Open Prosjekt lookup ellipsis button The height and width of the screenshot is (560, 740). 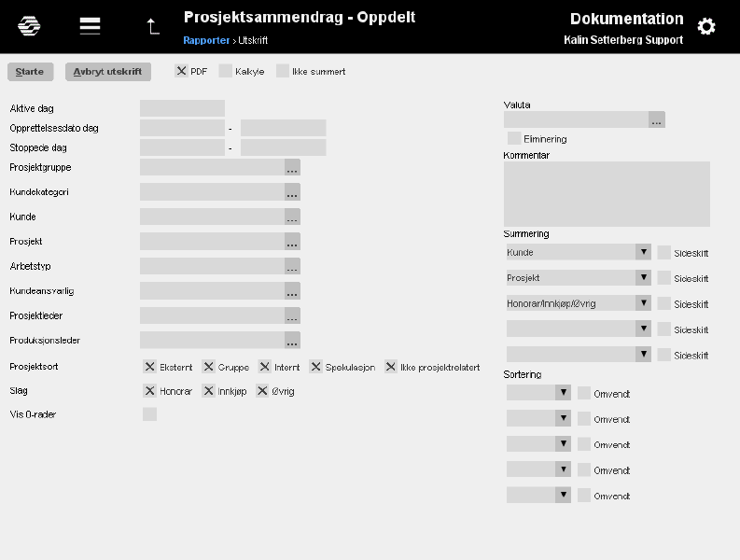click(x=292, y=242)
